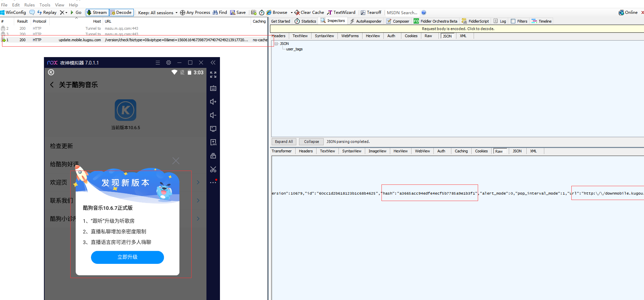
Task: Click Nox volume up icon
Action: pyautogui.click(x=213, y=102)
